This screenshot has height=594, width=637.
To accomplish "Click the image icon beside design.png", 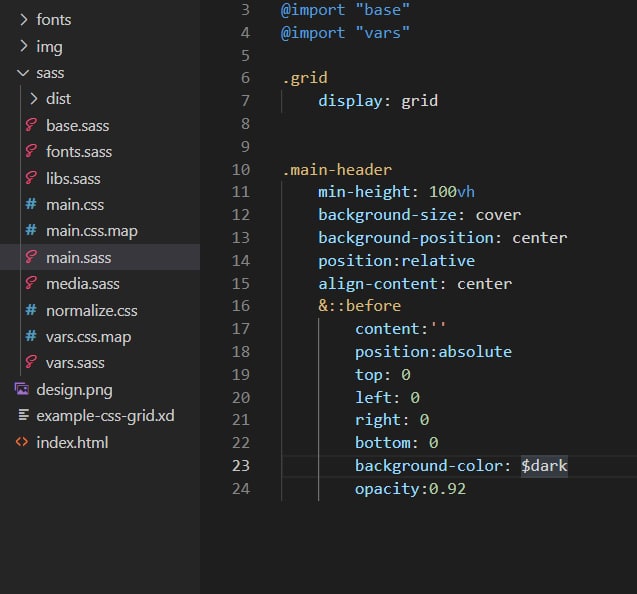I will [x=22, y=389].
